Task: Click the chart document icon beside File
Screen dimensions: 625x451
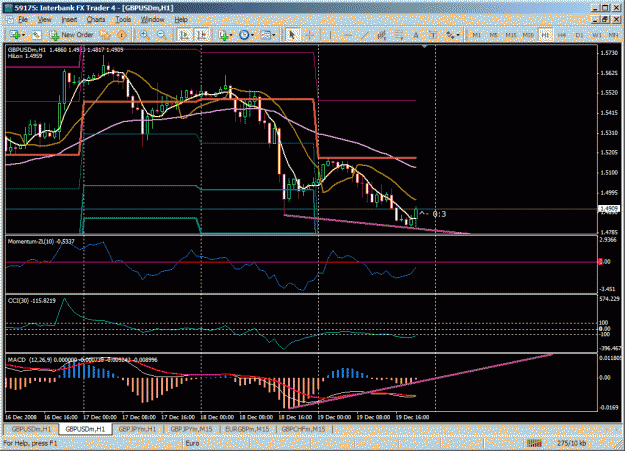Action: click(x=9, y=20)
